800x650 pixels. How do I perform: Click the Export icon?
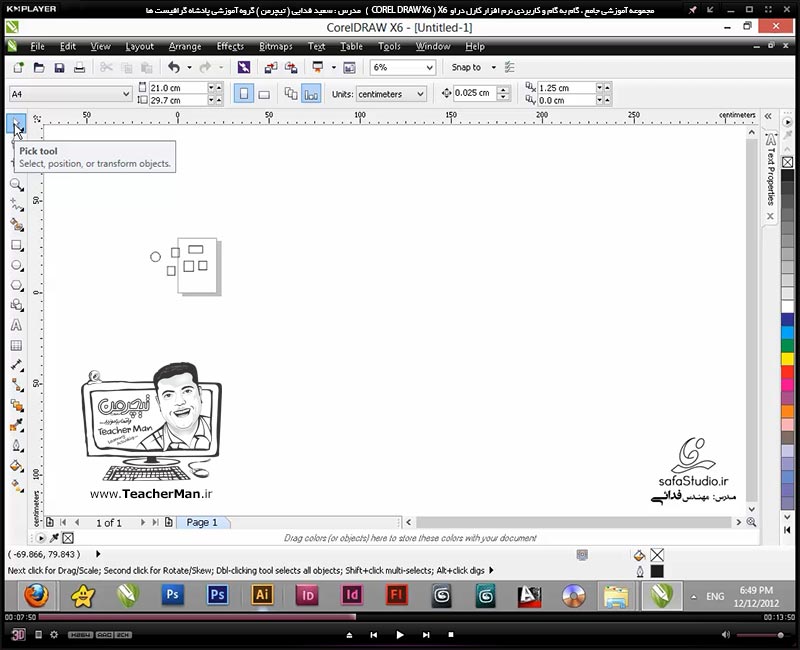tap(291, 67)
